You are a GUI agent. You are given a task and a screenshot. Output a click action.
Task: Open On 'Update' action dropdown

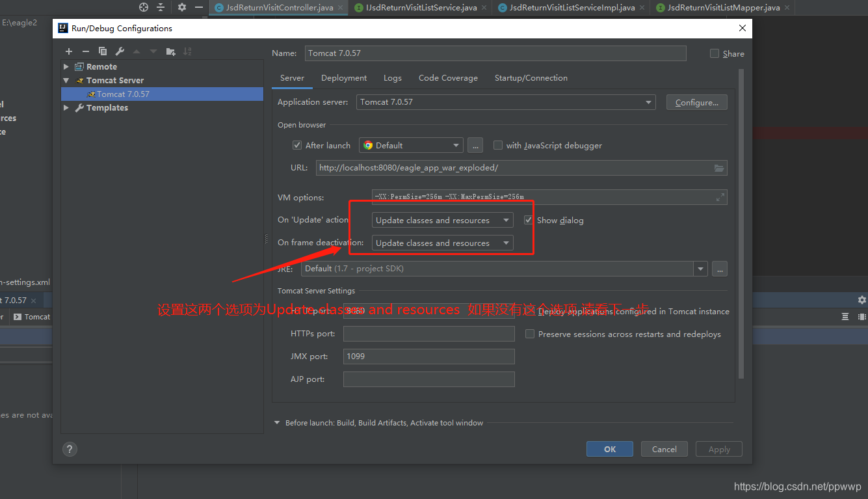443,220
